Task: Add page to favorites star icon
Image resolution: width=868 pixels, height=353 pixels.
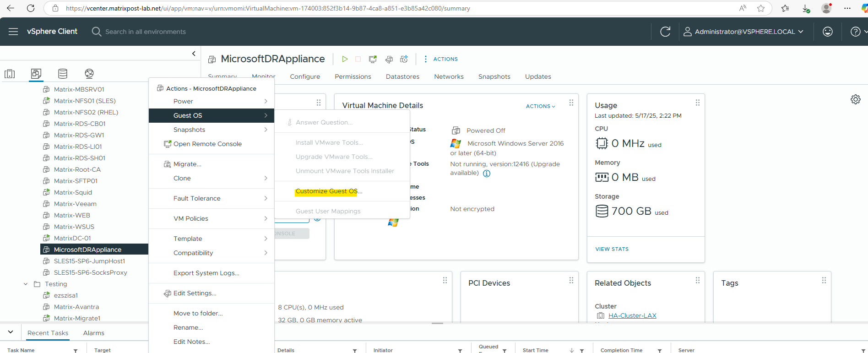Action: [x=761, y=8]
